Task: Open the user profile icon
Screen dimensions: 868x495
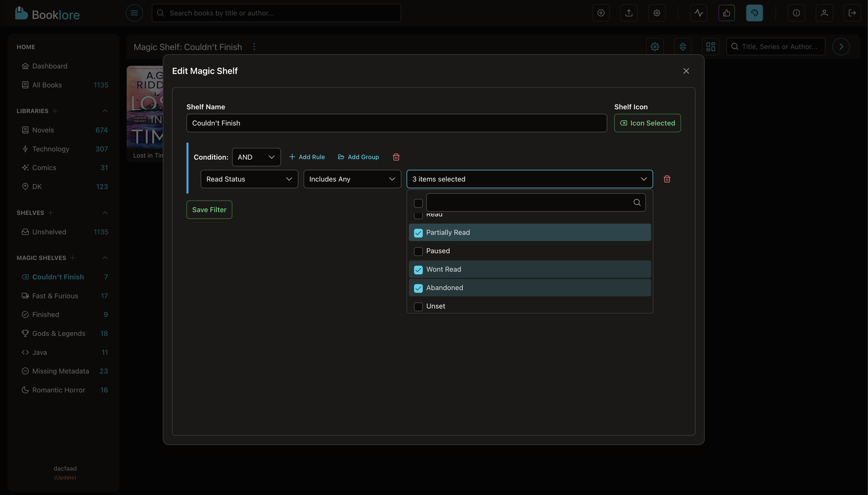Action: (x=824, y=13)
